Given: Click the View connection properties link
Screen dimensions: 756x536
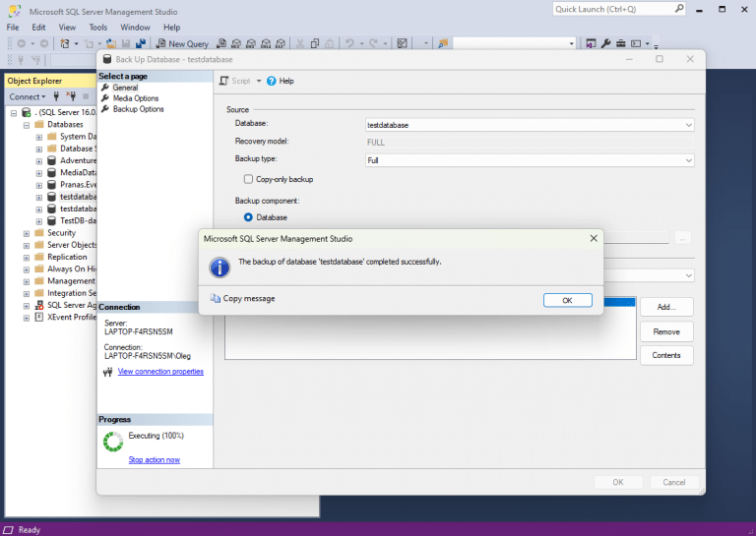Looking at the screenshot, I should coord(160,372).
